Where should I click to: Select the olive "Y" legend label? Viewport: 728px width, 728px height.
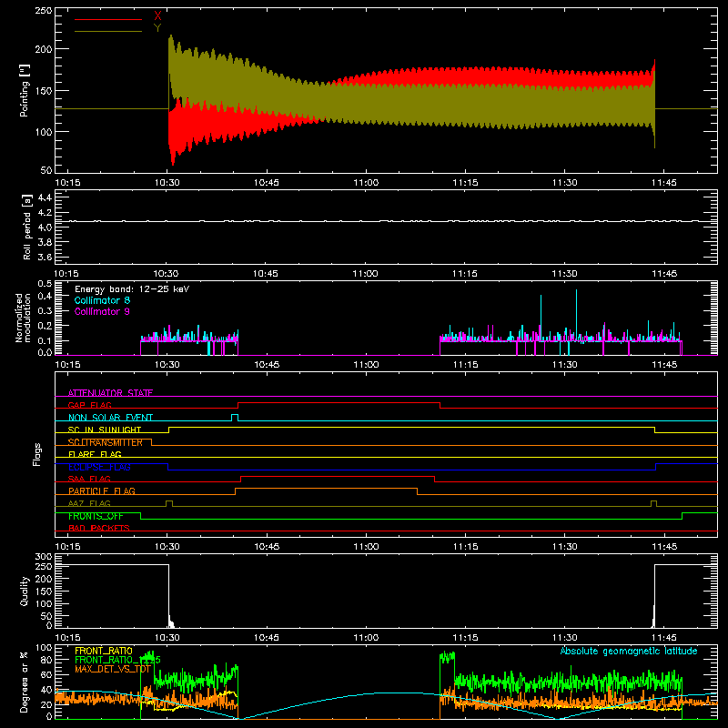157,28
